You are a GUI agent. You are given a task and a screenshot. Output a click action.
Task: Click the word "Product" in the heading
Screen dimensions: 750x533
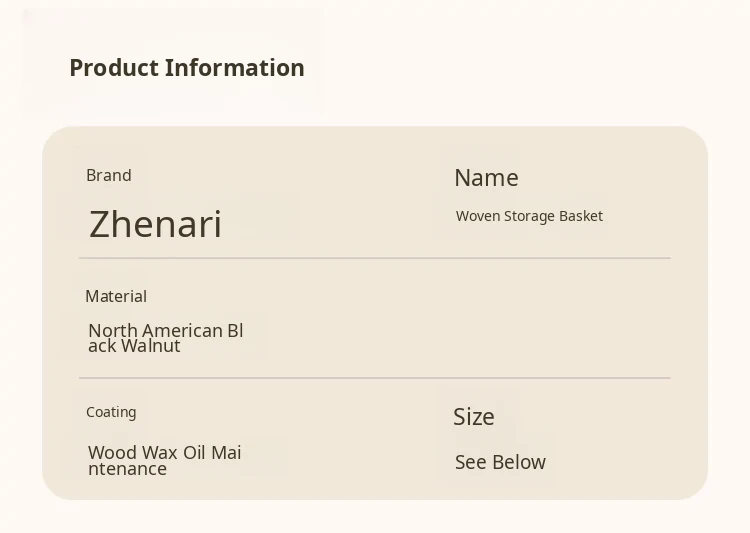click(x=114, y=68)
